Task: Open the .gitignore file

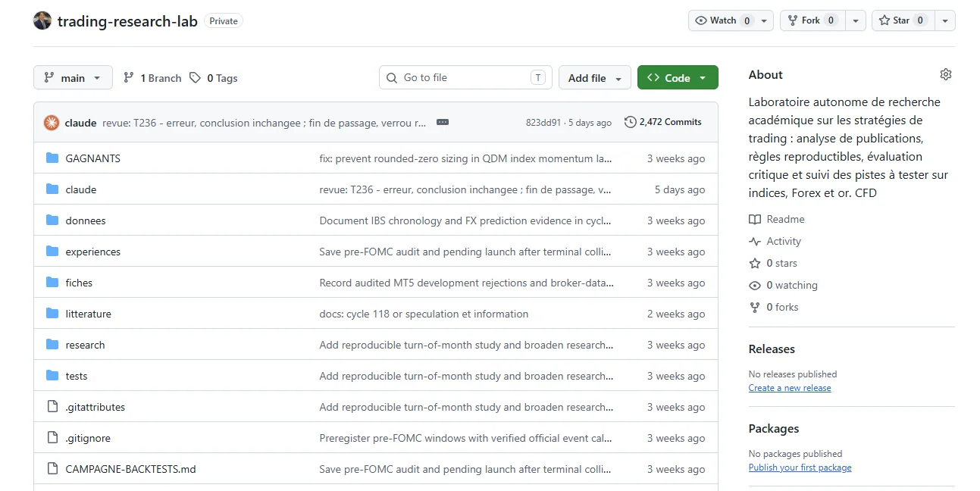Action: click(x=88, y=438)
